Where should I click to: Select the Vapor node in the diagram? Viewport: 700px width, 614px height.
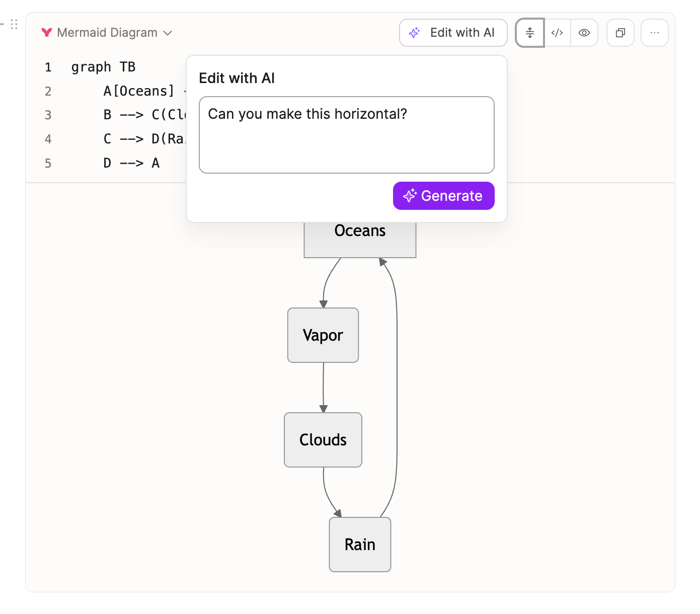(x=323, y=335)
